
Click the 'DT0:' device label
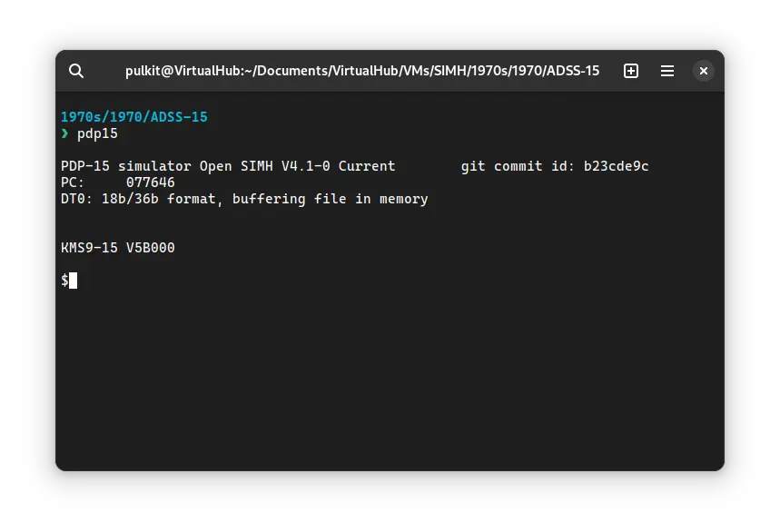pyautogui.click(x=76, y=199)
